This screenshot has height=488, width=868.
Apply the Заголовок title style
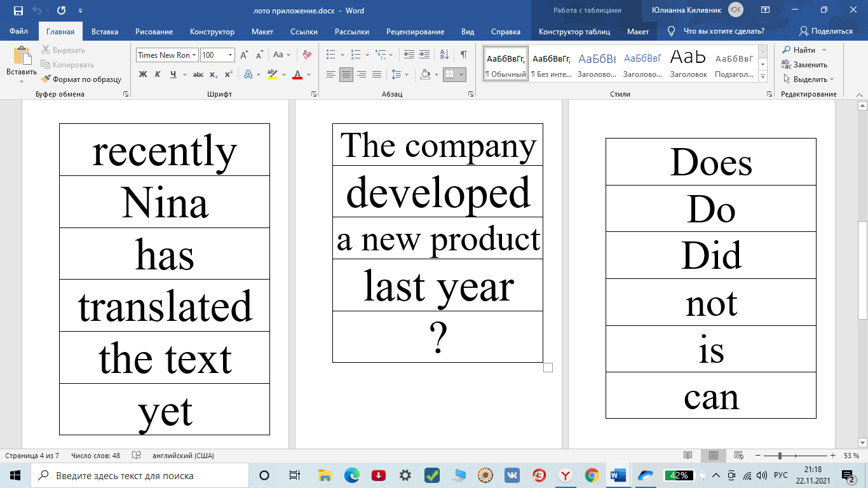(688, 64)
